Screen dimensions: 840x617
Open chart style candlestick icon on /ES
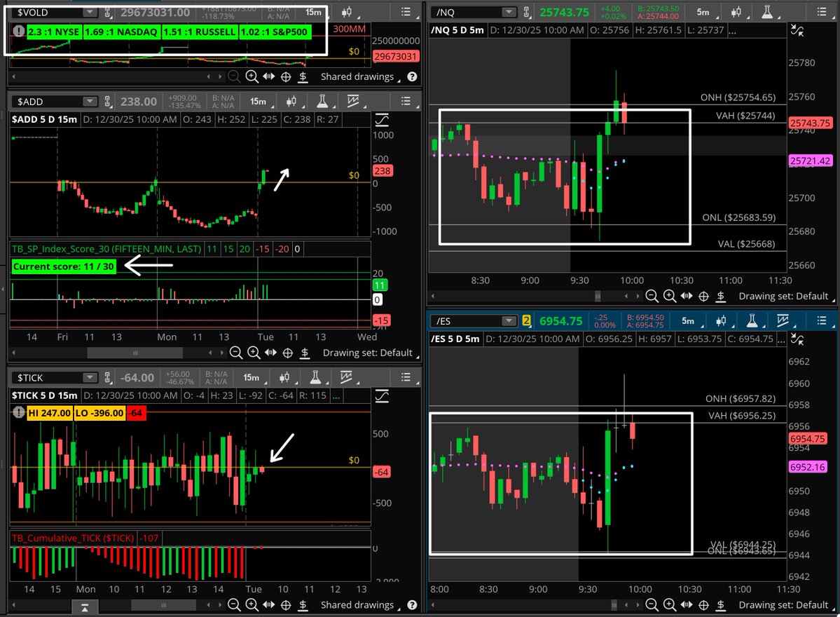722,320
